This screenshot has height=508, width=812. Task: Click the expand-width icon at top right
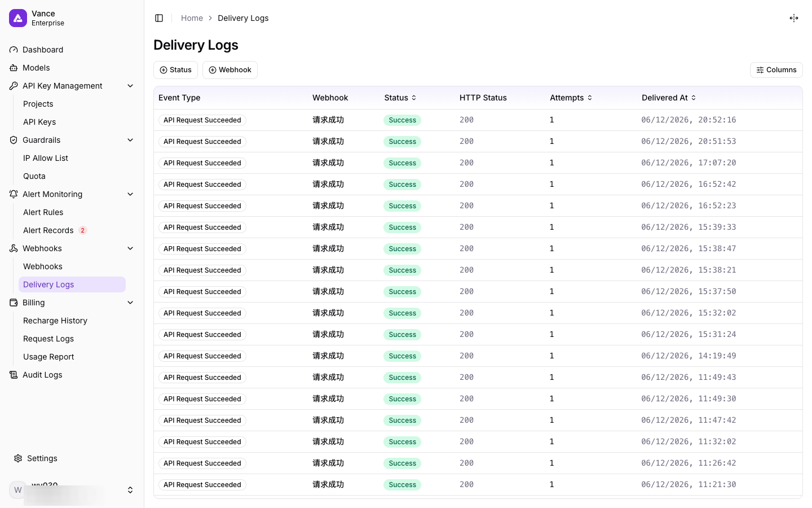794,18
